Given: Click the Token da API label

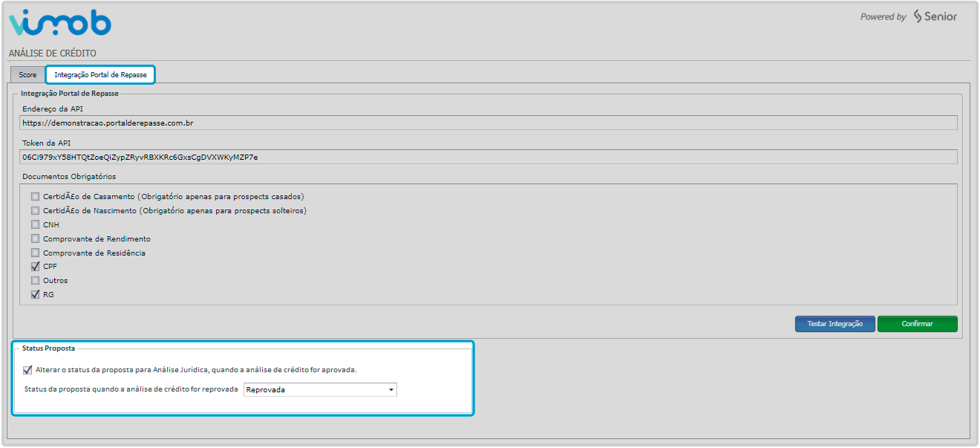Looking at the screenshot, I should (x=47, y=143).
